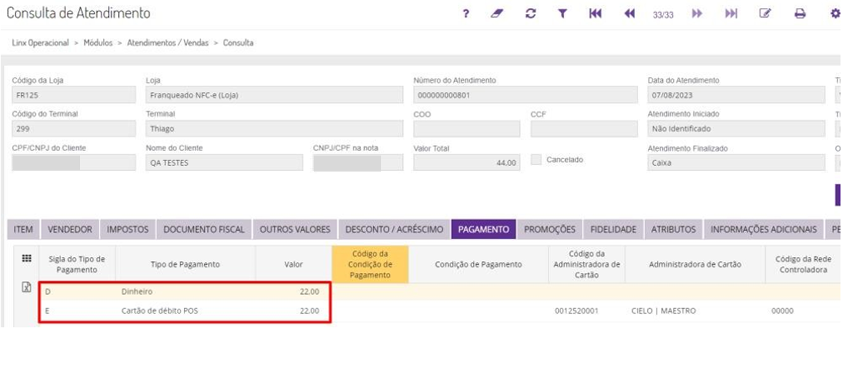Click Condição de Pagamento column header

(478, 264)
